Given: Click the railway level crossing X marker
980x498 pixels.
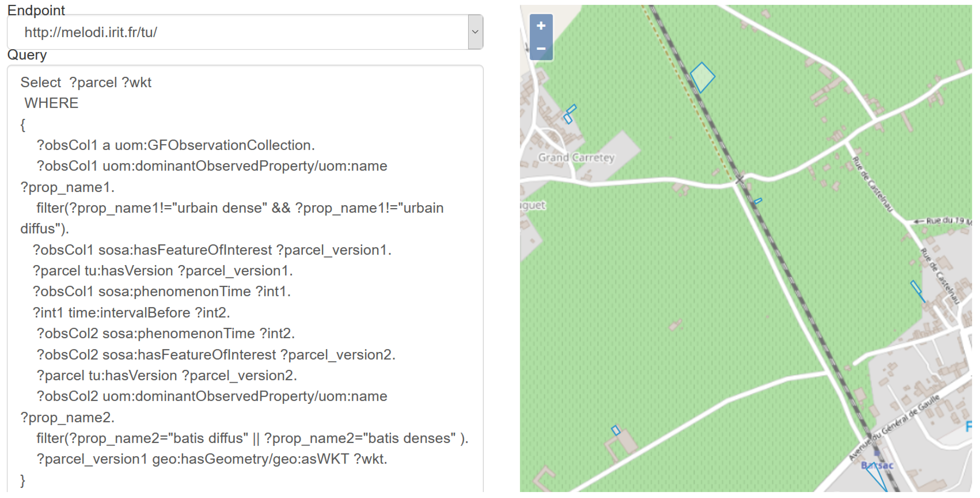Looking at the screenshot, I should click(740, 180).
